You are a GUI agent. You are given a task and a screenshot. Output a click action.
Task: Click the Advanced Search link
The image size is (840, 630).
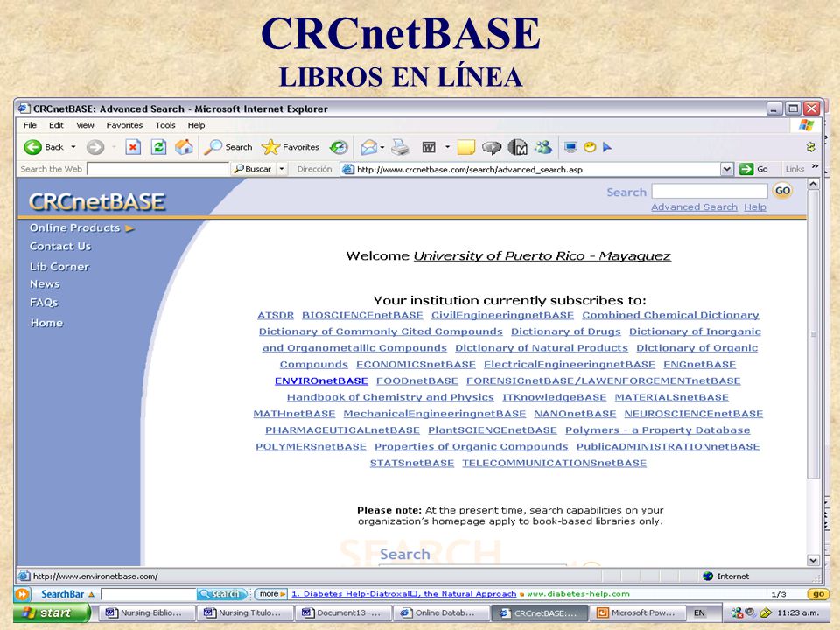[694, 206]
